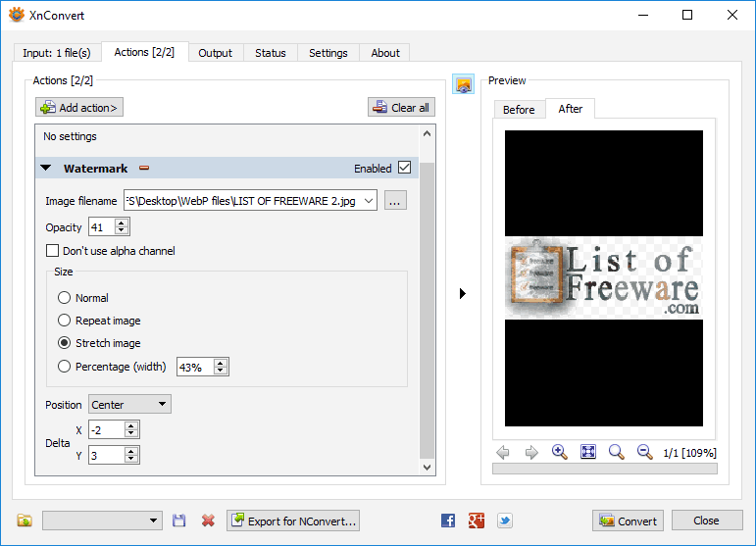Image resolution: width=756 pixels, height=546 pixels.
Task: Show the Before preview tab
Action: click(x=519, y=110)
